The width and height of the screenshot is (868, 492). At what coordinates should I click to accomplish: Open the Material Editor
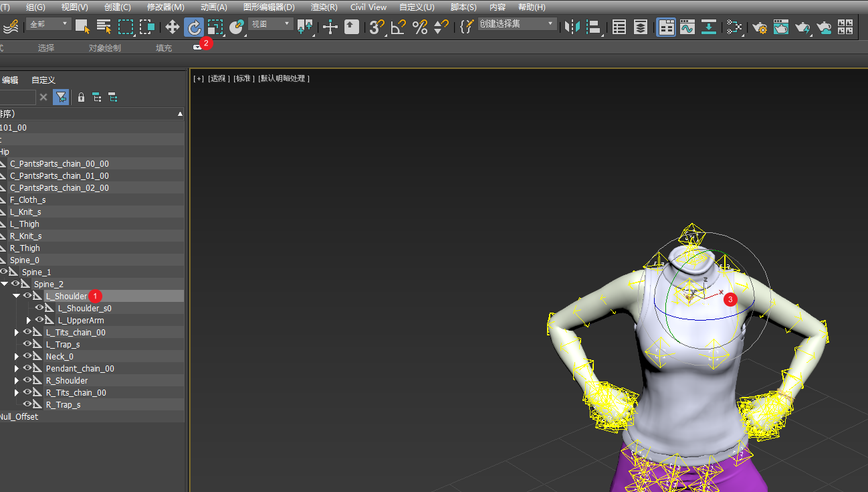tap(734, 27)
